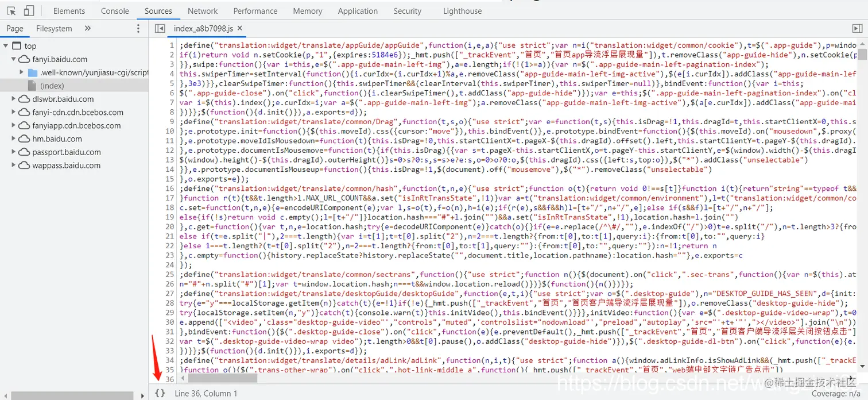Click the fanyiapp.cdn.bcebos.com cloud icon

24,125
